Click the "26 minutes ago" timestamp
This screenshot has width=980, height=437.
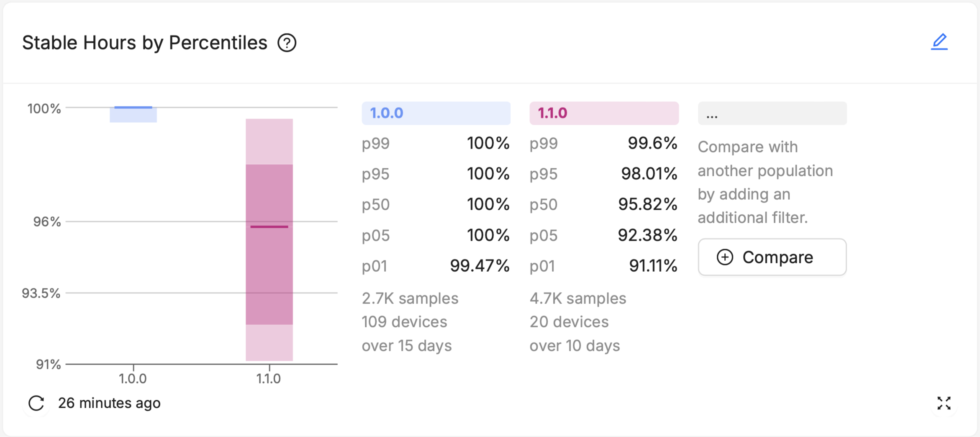[x=109, y=403]
